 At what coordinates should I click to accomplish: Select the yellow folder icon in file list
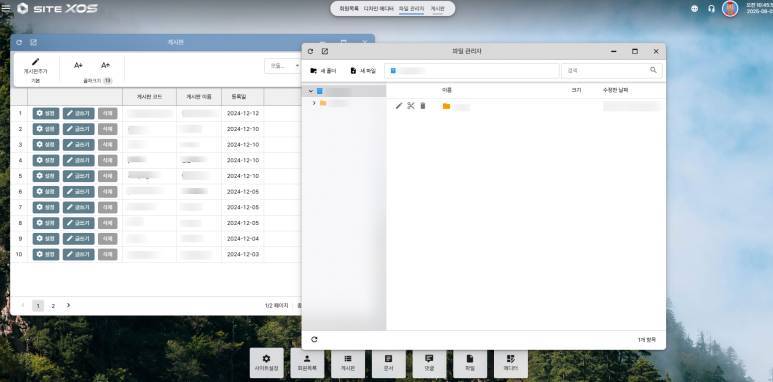click(446, 106)
